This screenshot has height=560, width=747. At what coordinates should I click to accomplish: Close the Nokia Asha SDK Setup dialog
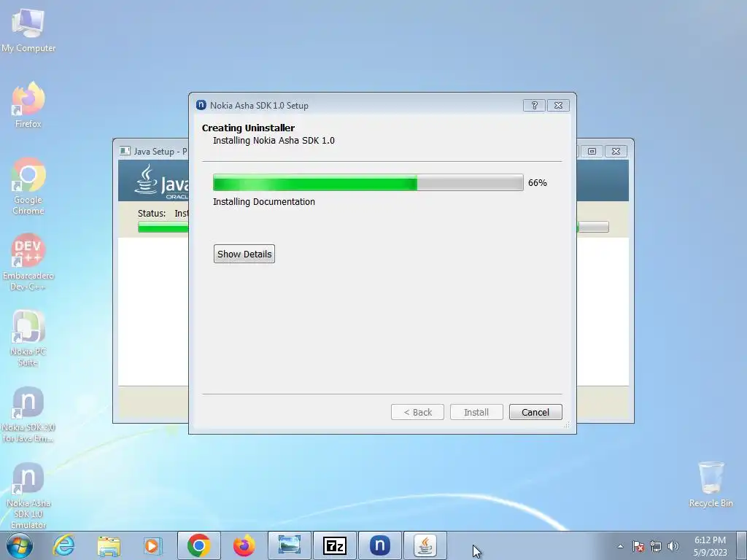(558, 105)
